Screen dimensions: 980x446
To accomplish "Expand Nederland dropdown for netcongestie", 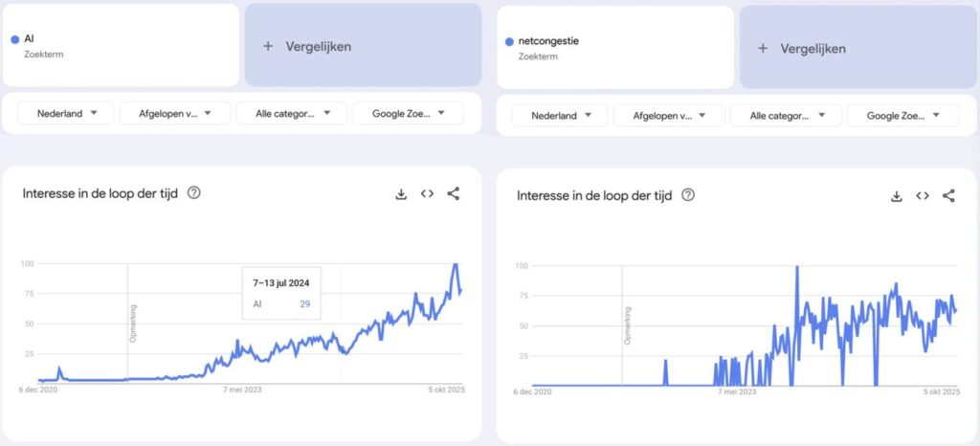I will pos(560,116).
